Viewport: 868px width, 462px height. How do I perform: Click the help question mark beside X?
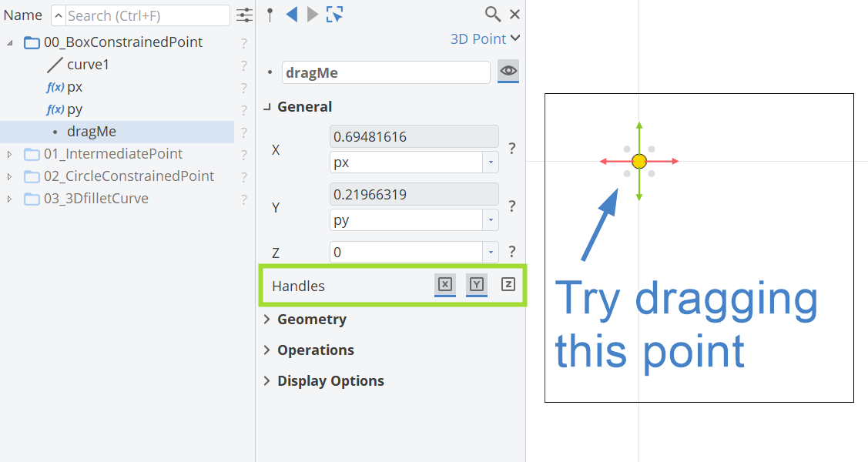(x=511, y=149)
